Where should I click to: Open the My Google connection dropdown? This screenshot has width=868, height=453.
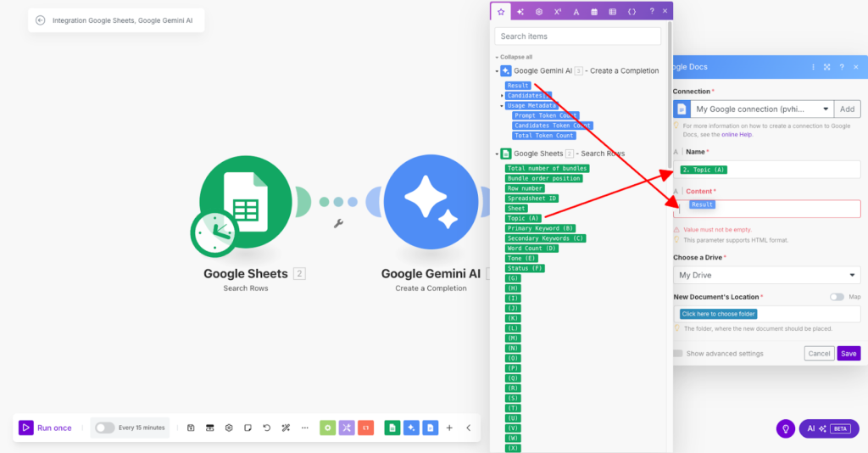[x=762, y=109]
